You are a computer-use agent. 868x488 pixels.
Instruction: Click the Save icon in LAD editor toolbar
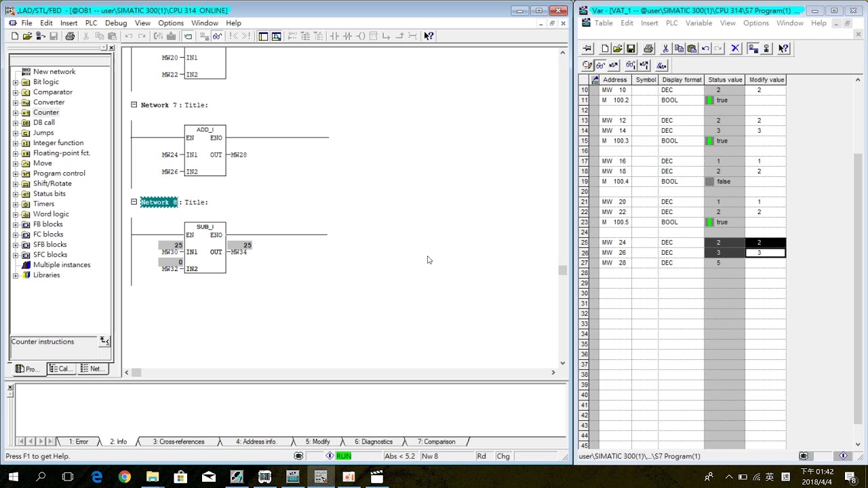click(x=54, y=36)
